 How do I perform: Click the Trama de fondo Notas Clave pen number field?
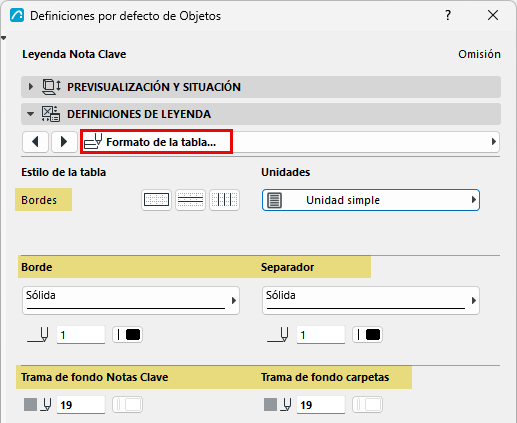81,405
